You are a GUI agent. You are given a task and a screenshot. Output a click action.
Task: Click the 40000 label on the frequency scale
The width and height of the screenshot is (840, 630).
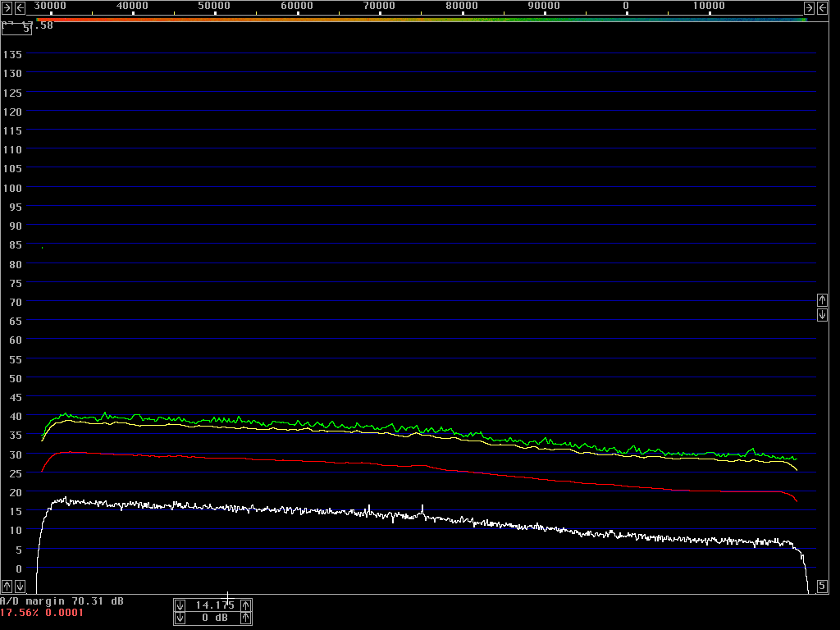point(132,6)
